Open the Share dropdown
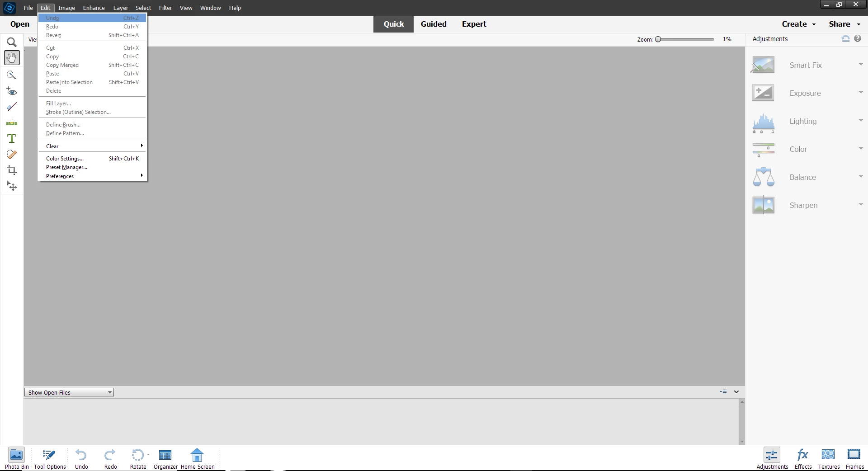The image size is (868, 471). tap(844, 24)
